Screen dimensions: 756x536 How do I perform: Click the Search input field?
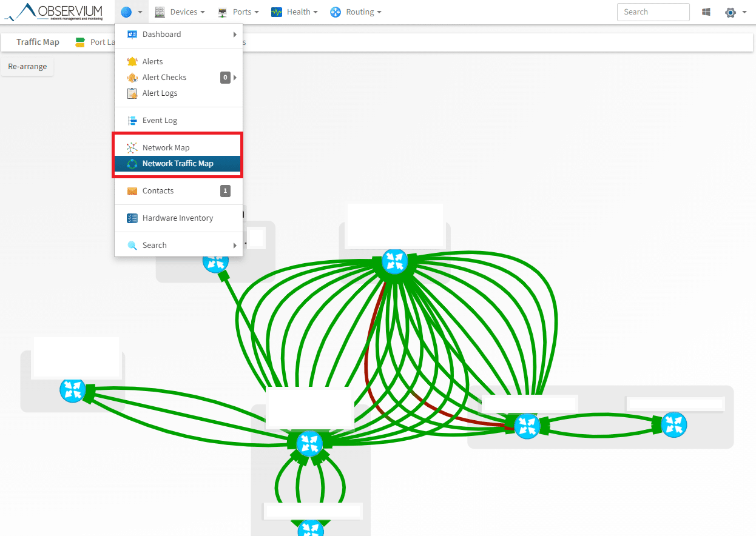(653, 12)
